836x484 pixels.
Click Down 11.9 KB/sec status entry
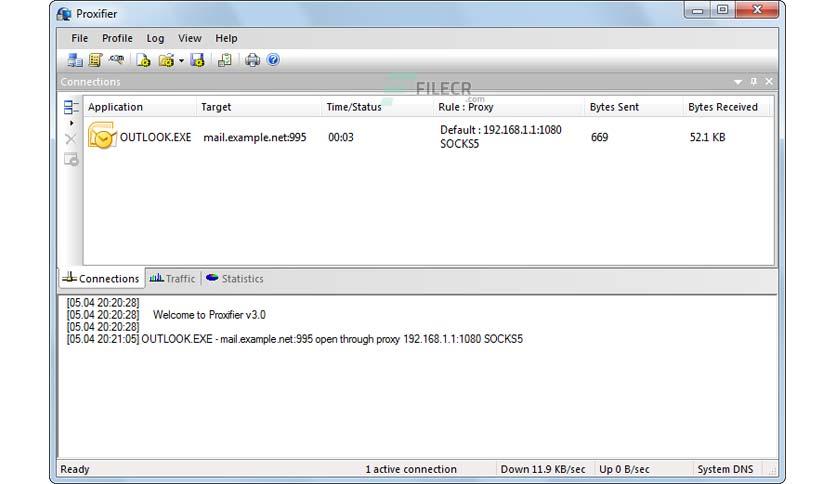pyautogui.click(x=543, y=469)
